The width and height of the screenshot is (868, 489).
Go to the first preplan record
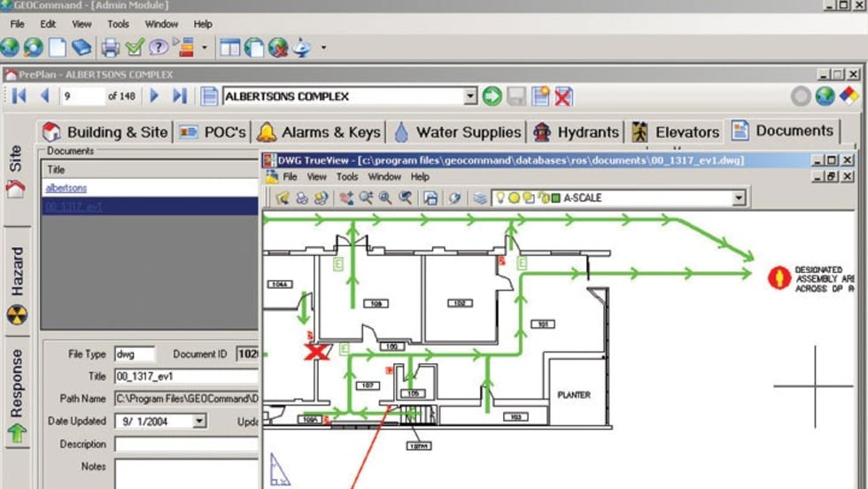19,96
